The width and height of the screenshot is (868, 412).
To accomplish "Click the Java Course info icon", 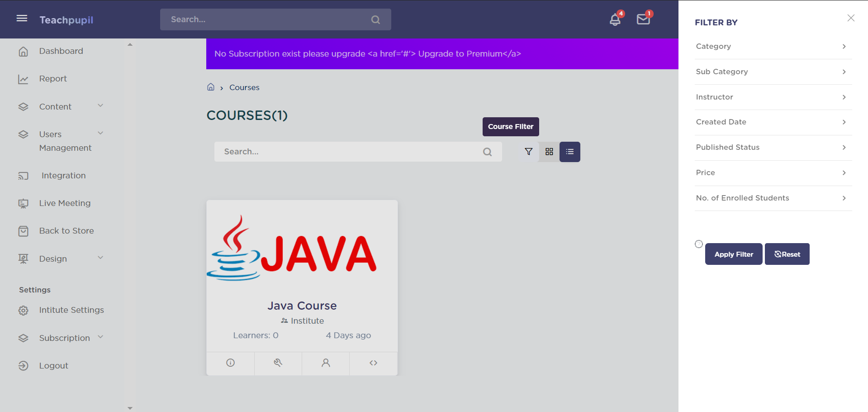I will tap(230, 363).
